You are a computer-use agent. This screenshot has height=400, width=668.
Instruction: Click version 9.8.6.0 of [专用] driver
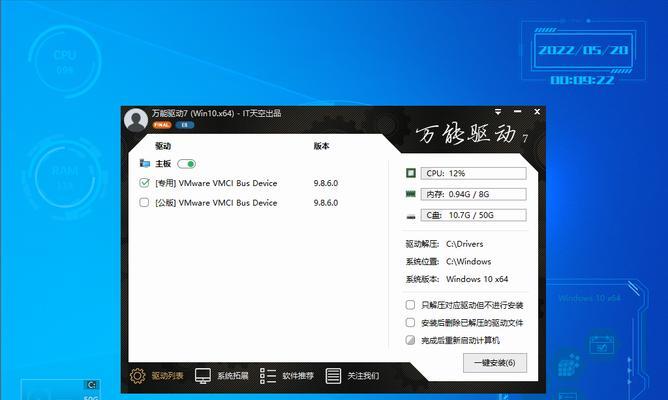pyautogui.click(x=326, y=183)
